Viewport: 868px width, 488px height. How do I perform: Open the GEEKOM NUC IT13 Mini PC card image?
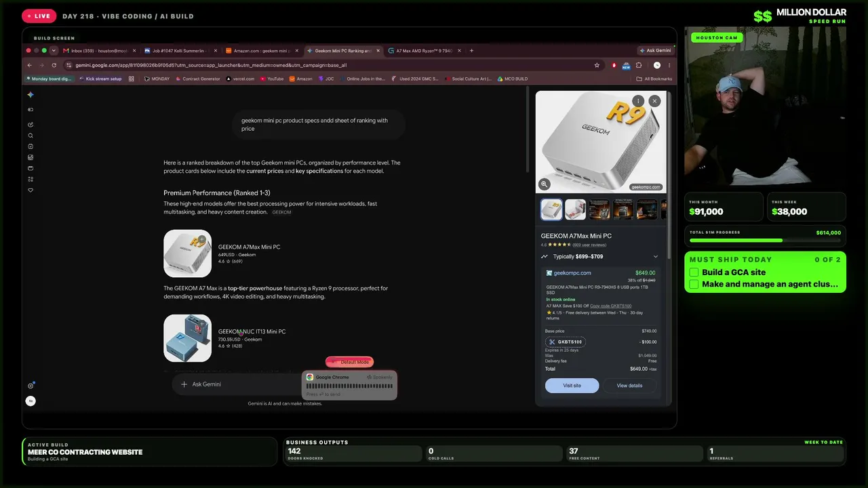[187, 338]
